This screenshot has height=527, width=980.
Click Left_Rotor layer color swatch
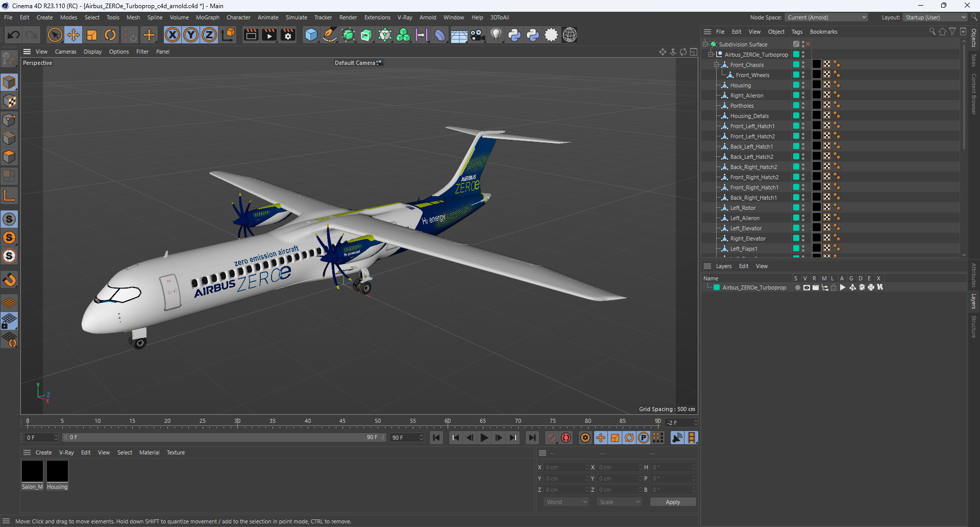point(796,208)
